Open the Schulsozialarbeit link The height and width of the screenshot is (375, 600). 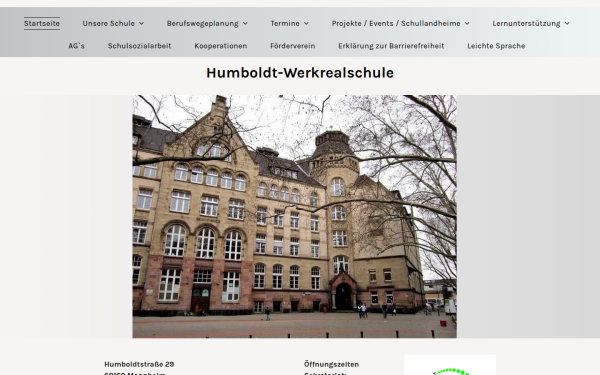(x=139, y=46)
